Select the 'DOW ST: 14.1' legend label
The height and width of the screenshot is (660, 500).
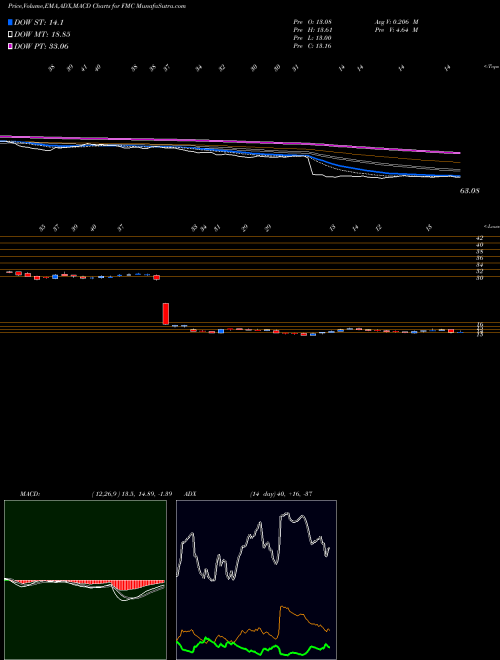(39, 22)
